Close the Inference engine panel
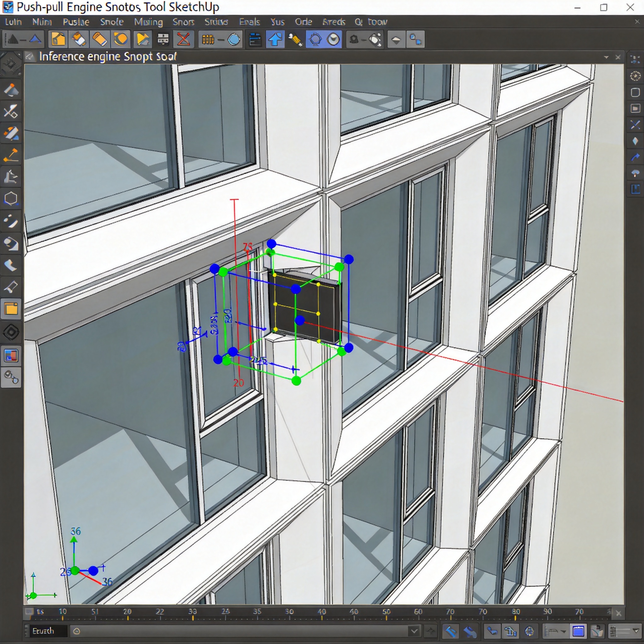644x644 pixels. coord(618,57)
